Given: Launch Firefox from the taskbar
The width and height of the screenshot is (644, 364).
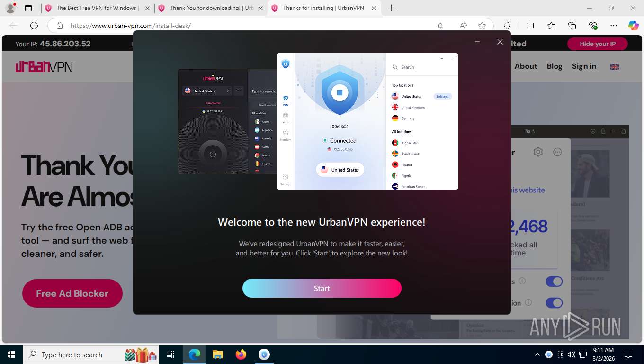Looking at the screenshot, I should click(241, 355).
